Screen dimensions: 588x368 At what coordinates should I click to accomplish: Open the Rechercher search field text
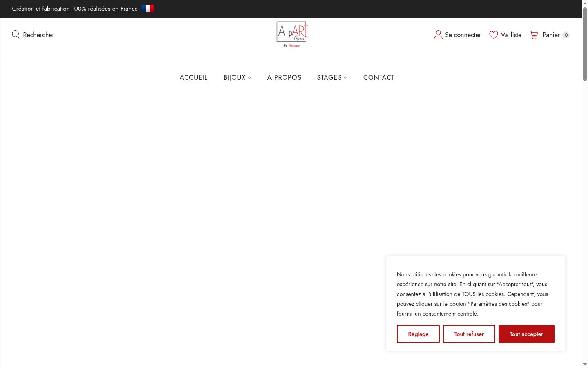coord(38,35)
